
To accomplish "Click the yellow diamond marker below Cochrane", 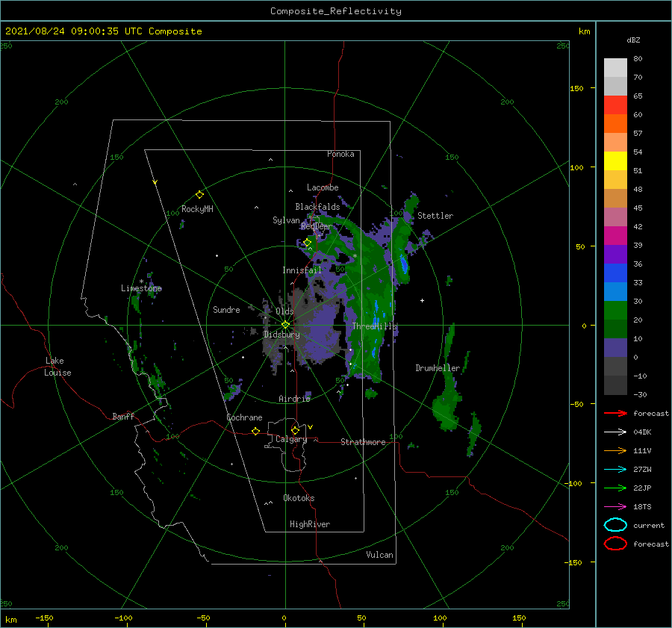I will pos(255,432).
